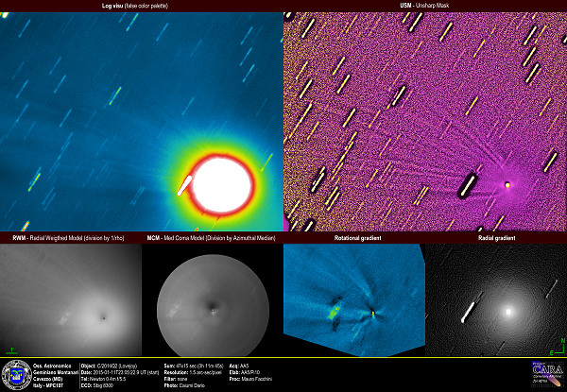
Task: Click the white star trail beside the coma
Action: (183, 185)
